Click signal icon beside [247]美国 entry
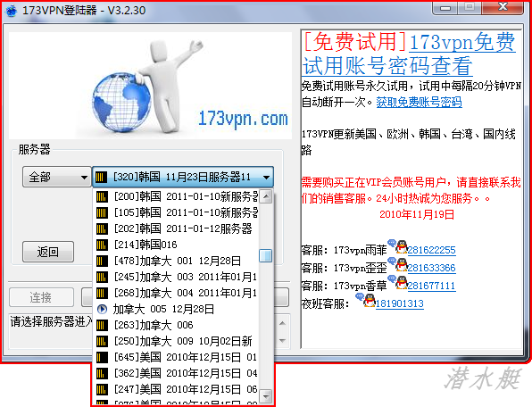Viewport: 532px width, 407px height. [102, 389]
